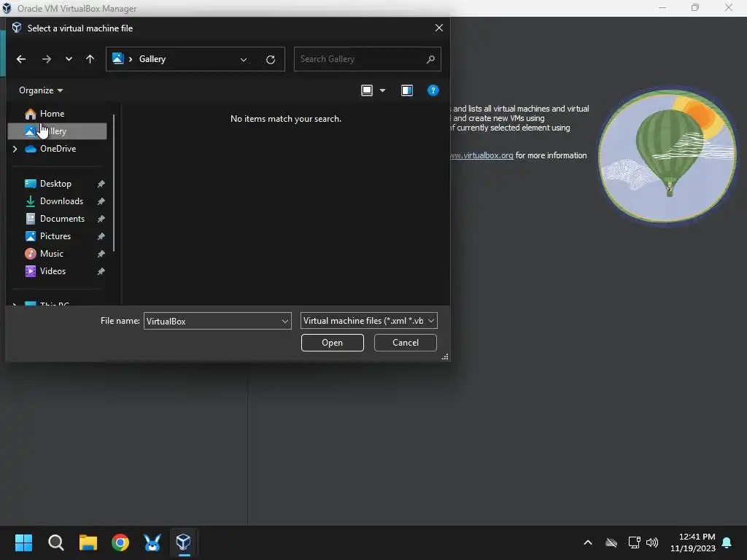Viewport: 747px width, 560px height.
Task: Open taskbar Search
Action: click(55, 542)
